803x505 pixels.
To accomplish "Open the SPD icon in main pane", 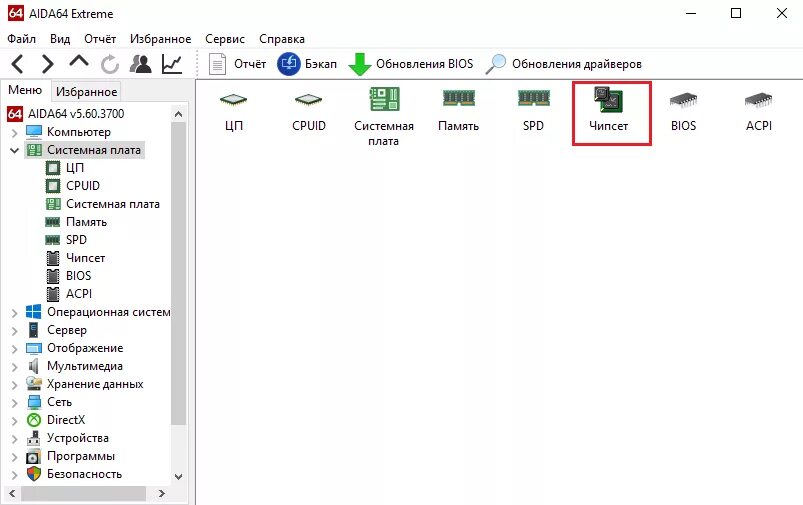I will tap(534, 112).
